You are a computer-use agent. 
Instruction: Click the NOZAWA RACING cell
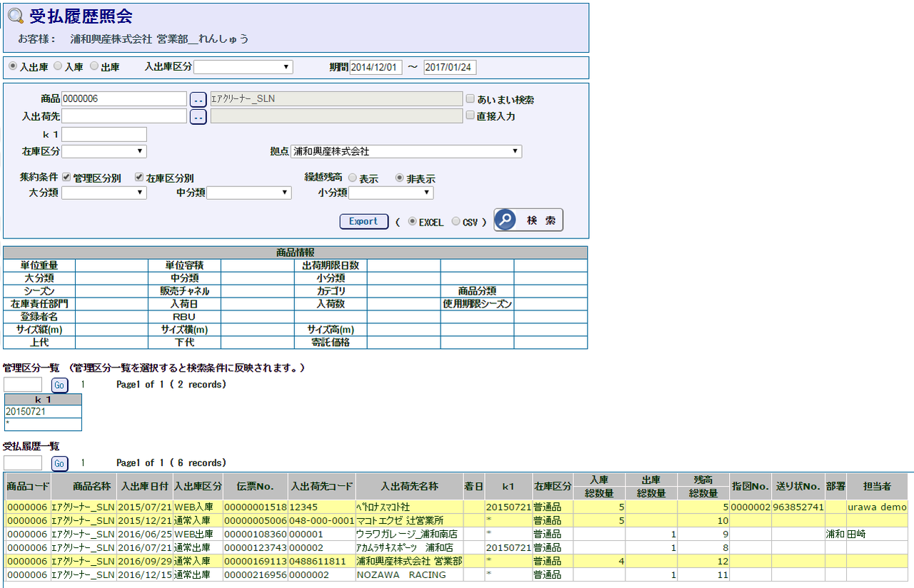(408, 575)
